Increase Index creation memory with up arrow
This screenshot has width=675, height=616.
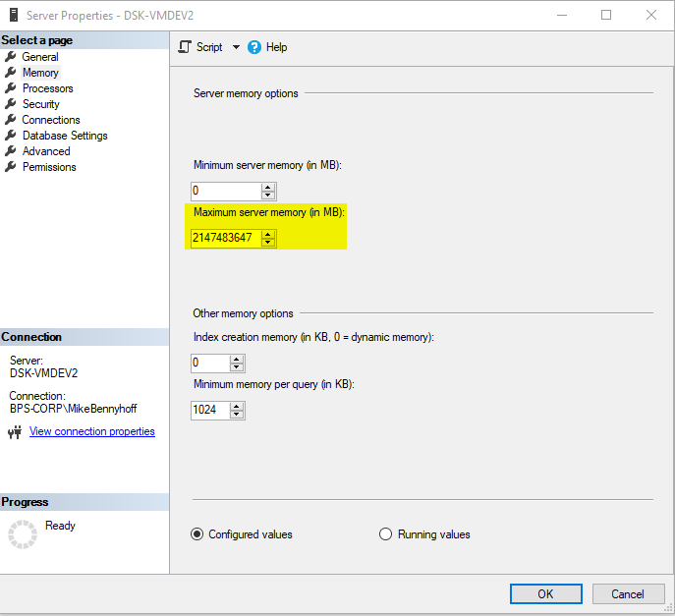coord(237,360)
